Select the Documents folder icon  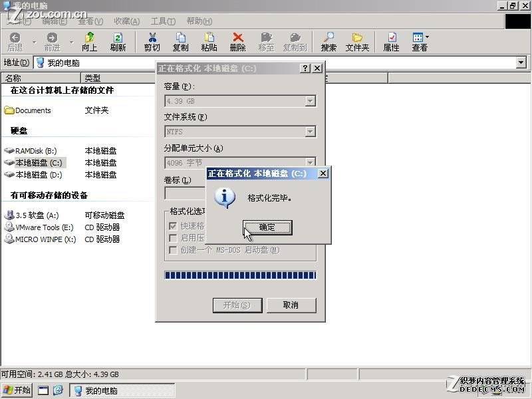click(9, 110)
